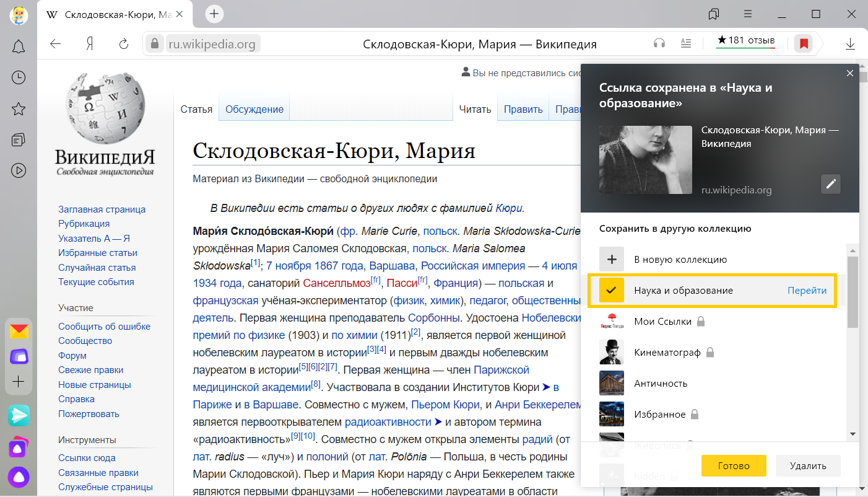This screenshot has height=497, width=868.
Task: Open the profile avatar at top left
Action: tap(19, 15)
